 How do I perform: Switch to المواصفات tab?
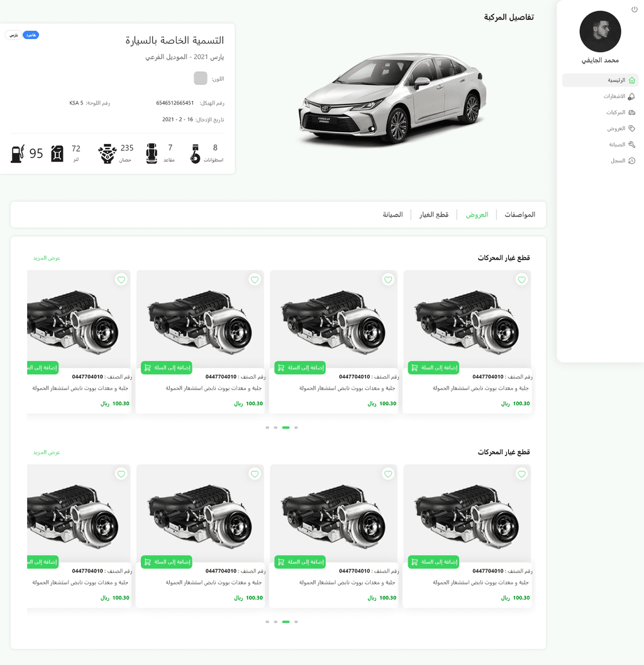(519, 215)
